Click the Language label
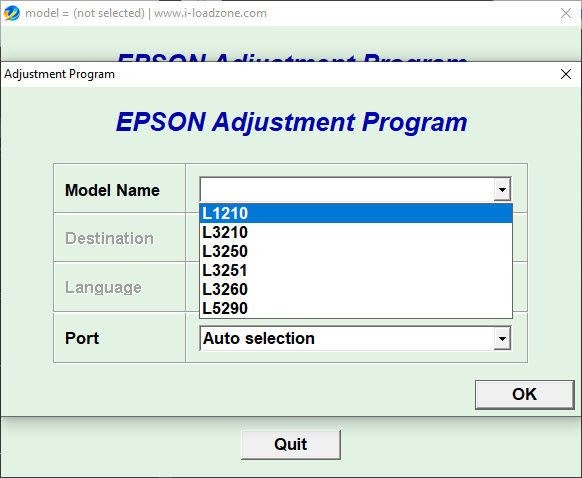Image resolution: width=582 pixels, height=478 pixels. [x=104, y=288]
